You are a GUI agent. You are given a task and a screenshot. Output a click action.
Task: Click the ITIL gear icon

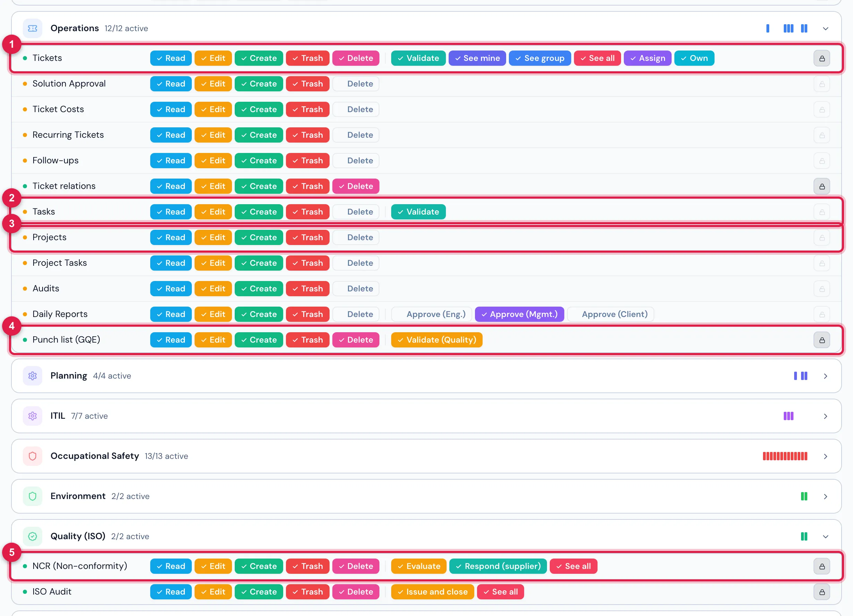(32, 416)
